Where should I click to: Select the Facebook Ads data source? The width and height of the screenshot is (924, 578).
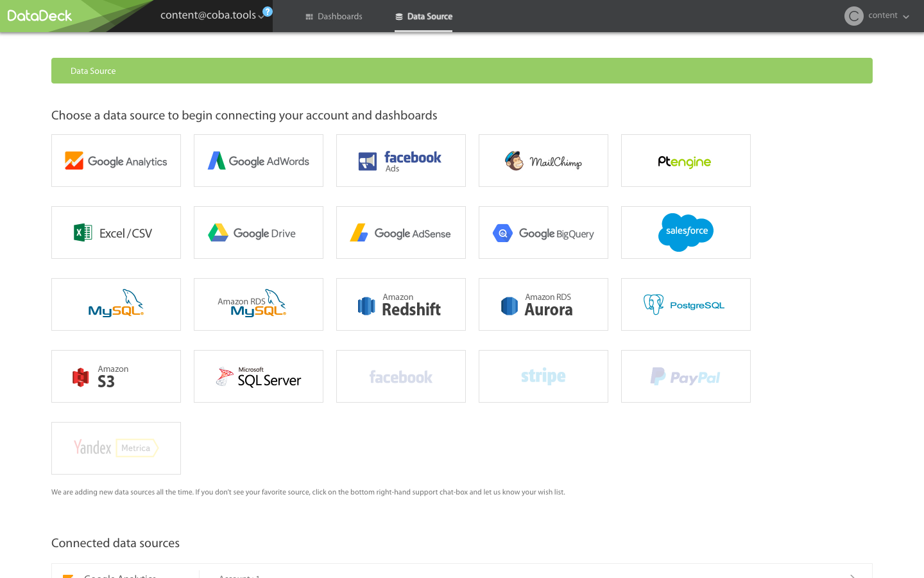coord(401,161)
